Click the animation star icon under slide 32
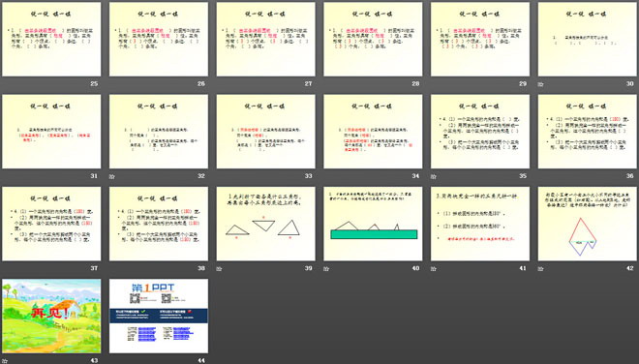 112,176
